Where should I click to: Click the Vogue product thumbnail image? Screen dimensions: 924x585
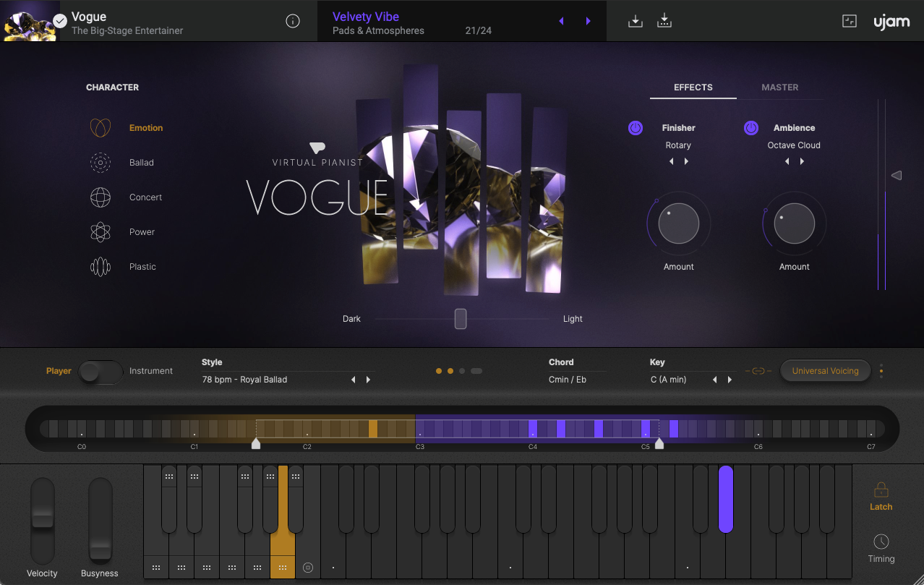click(x=30, y=20)
